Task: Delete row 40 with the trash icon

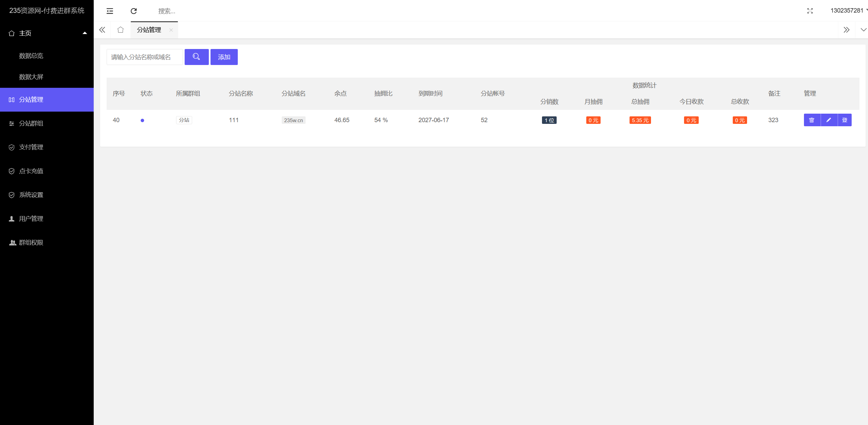Action: click(x=812, y=120)
